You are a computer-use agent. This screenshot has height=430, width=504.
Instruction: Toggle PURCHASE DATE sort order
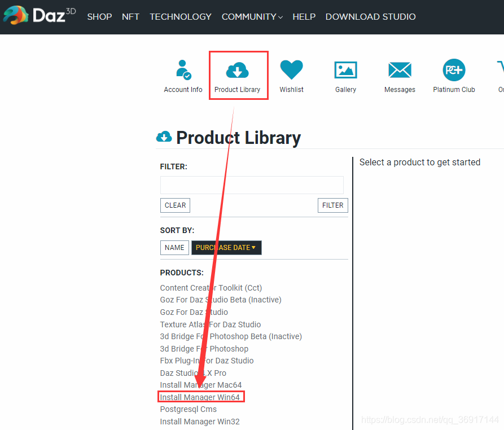(226, 248)
